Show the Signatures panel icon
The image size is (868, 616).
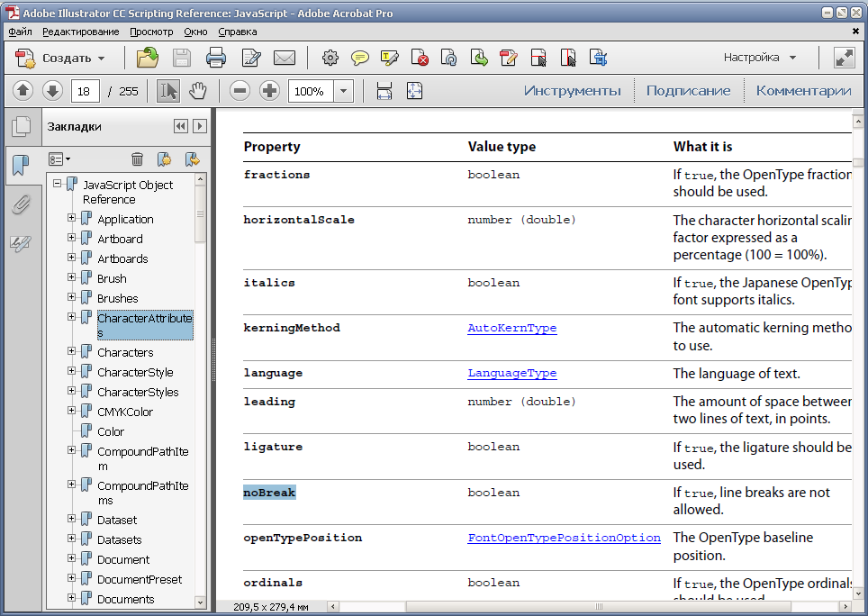pyautogui.click(x=21, y=243)
